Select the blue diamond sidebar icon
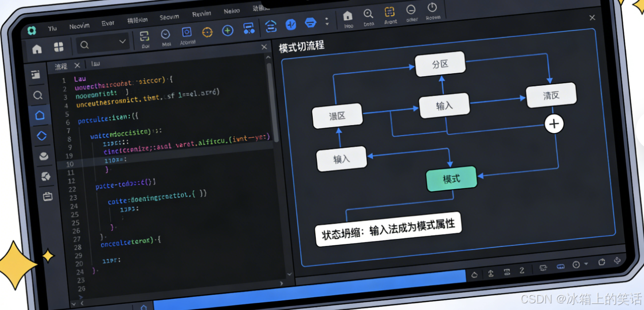644x310 pixels. click(x=42, y=136)
